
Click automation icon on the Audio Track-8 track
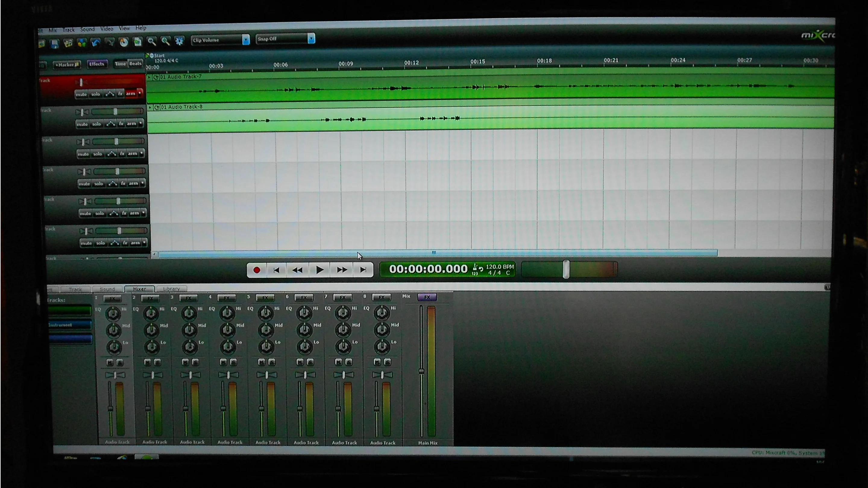click(x=111, y=124)
